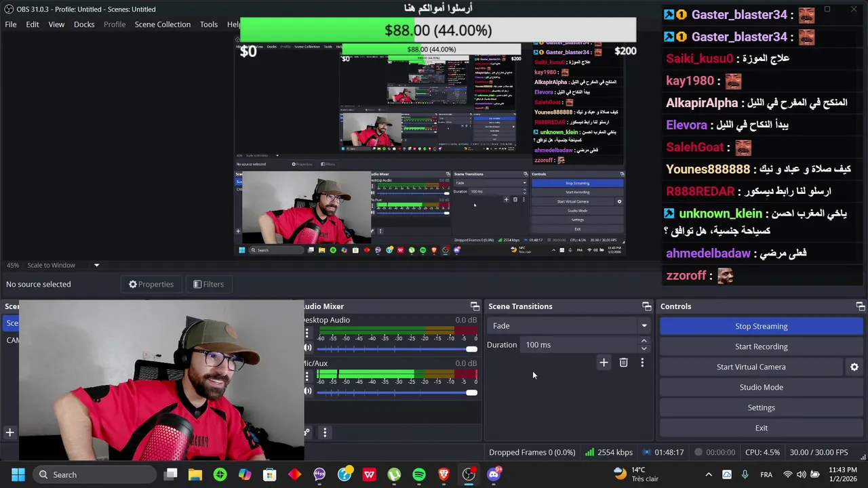Open Advanced Audio Properties gears icon
This screenshot has width=868, height=488.
[307, 432]
